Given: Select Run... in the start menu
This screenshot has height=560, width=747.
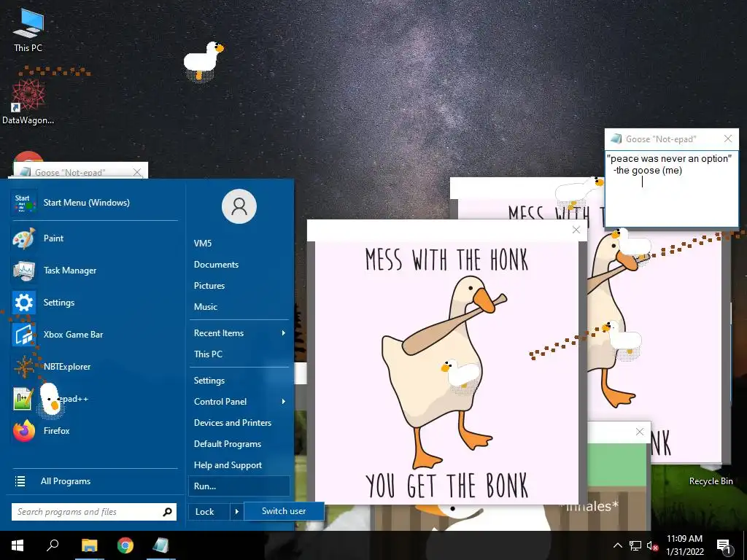Looking at the screenshot, I should pos(239,486).
